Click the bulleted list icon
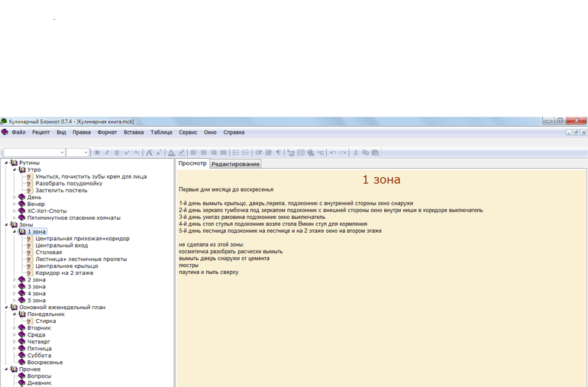The image size is (588, 387). click(235, 153)
